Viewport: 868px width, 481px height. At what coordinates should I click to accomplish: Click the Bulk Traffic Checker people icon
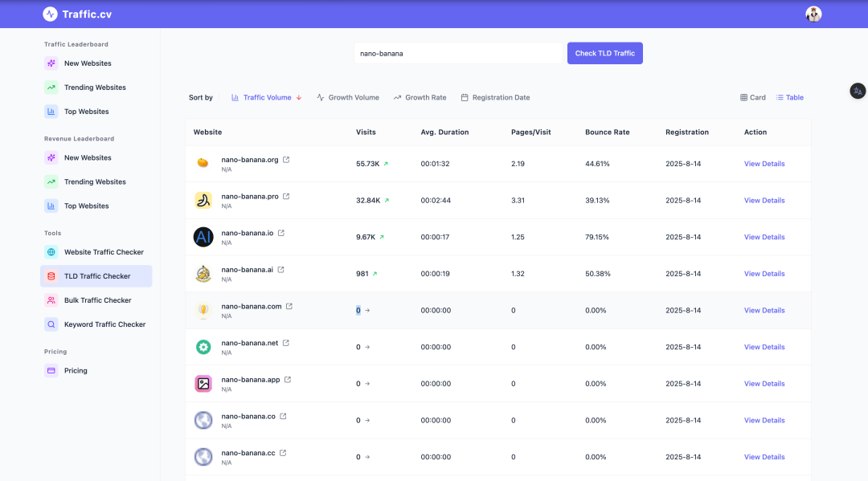(x=51, y=300)
